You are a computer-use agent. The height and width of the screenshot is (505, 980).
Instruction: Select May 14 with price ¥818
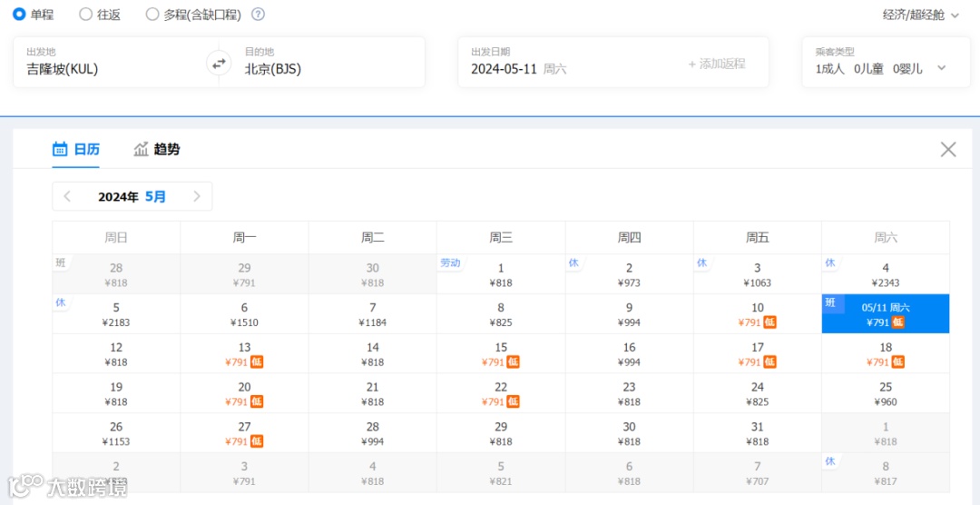373,353
